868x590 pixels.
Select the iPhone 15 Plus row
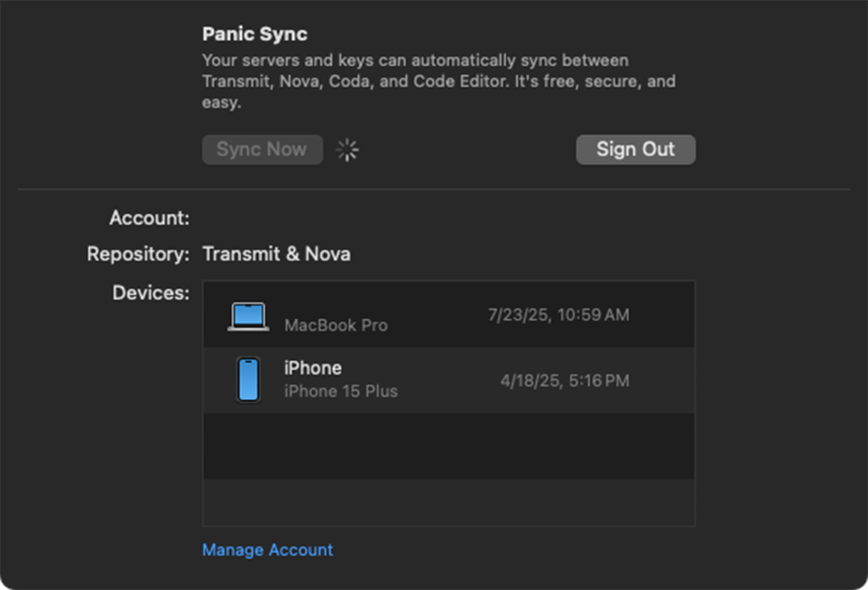coord(449,380)
